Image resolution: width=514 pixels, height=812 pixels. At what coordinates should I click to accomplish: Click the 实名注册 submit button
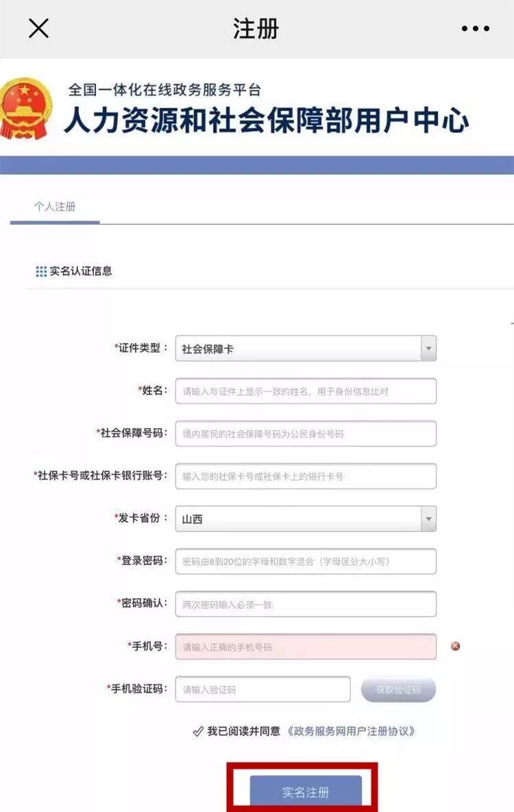(306, 792)
